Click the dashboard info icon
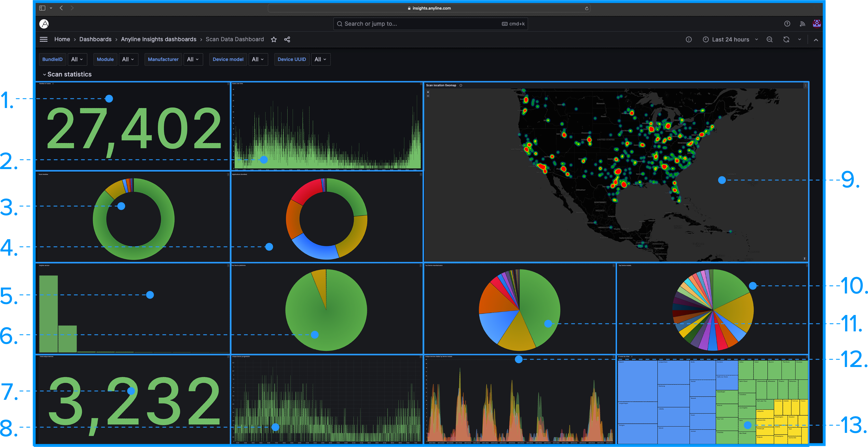868x447 pixels. click(689, 40)
